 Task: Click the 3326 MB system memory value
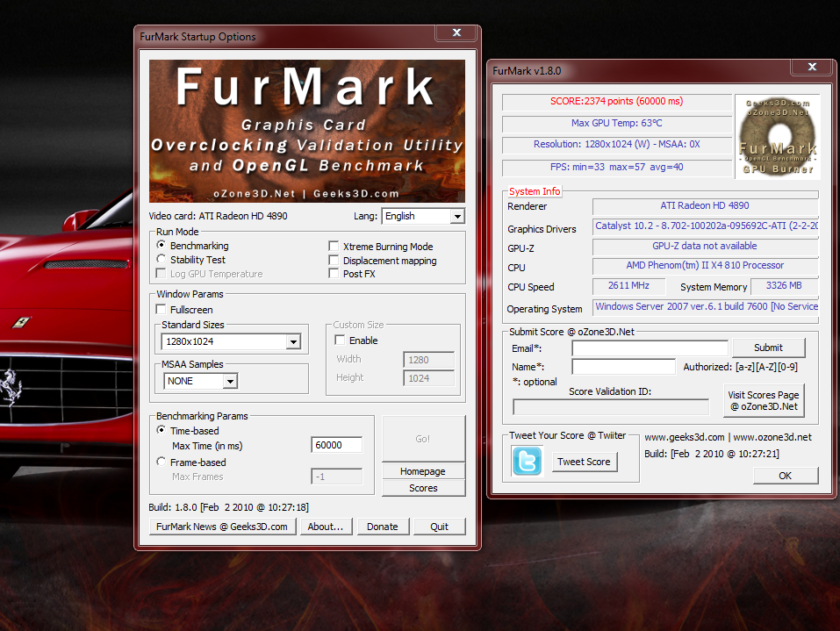tap(784, 285)
